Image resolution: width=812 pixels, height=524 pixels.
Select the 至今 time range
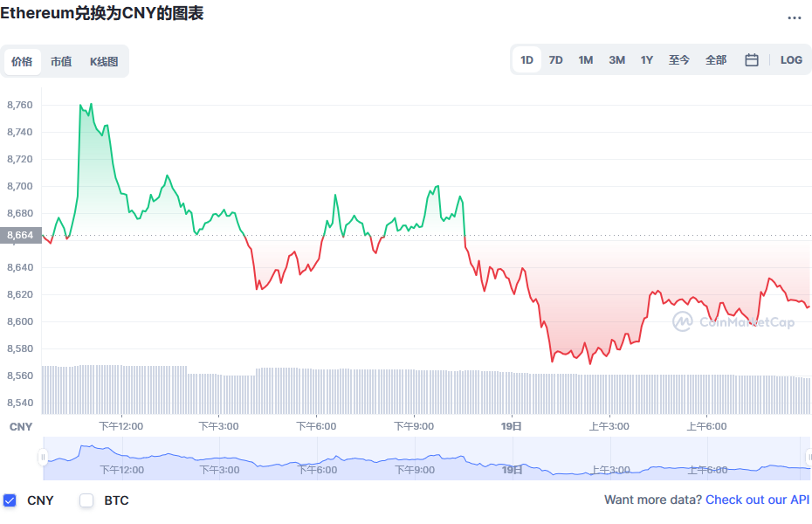(679, 60)
